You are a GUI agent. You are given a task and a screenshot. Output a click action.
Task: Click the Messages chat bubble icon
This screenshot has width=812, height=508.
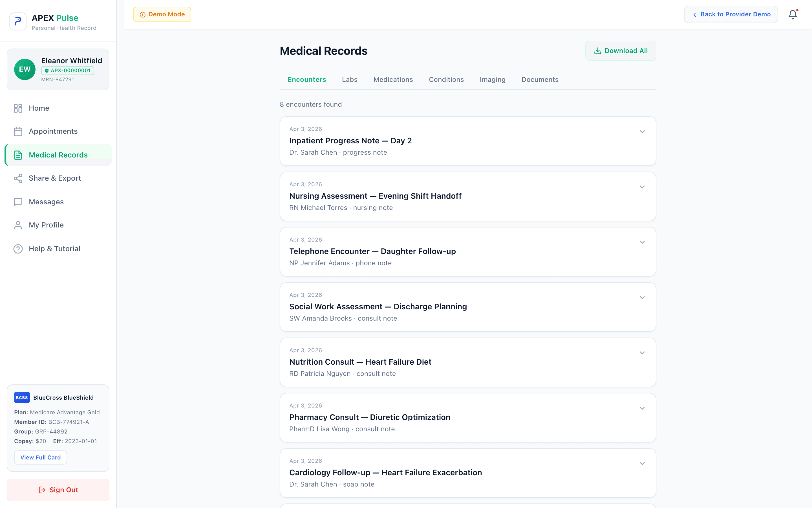pyautogui.click(x=18, y=202)
